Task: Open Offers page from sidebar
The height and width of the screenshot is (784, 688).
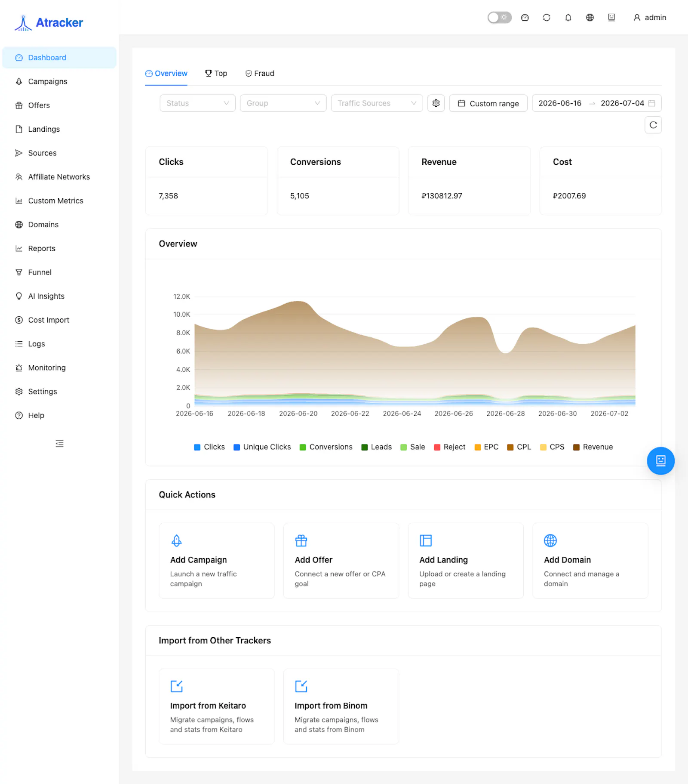Action: [x=59, y=105]
